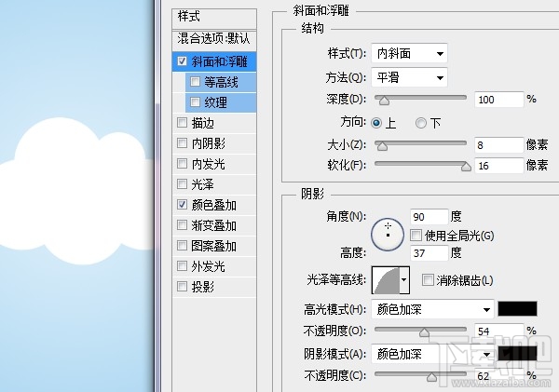Click the 光泽等高线 contour thumbnail
The height and width of the screenshot is (392, 559).
click(386, 280)
